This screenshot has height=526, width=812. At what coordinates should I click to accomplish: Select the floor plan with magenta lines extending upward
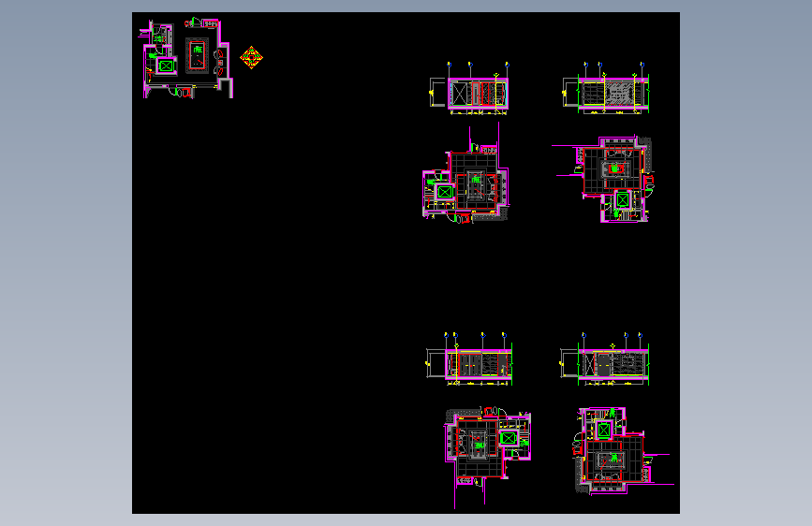[x=465, y=173]
